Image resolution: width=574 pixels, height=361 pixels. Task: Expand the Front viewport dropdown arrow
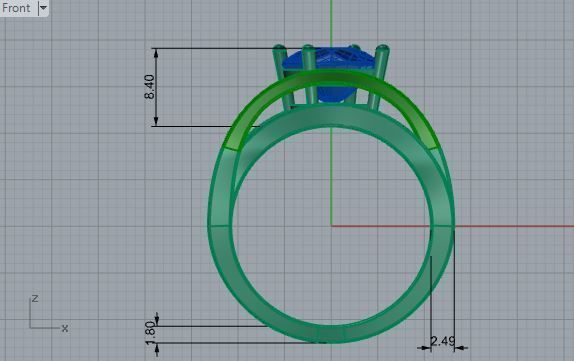(43, 8)
